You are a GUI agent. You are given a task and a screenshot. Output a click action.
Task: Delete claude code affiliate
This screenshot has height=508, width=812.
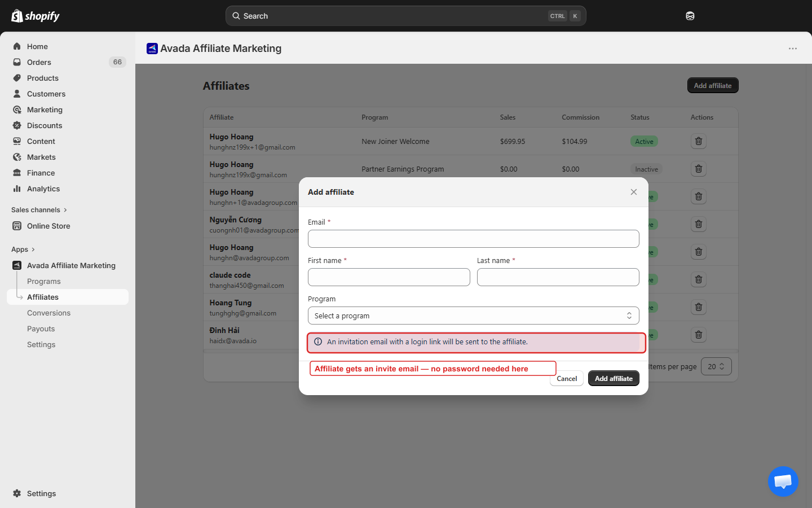pyautogui.click(x=699, y=279)
